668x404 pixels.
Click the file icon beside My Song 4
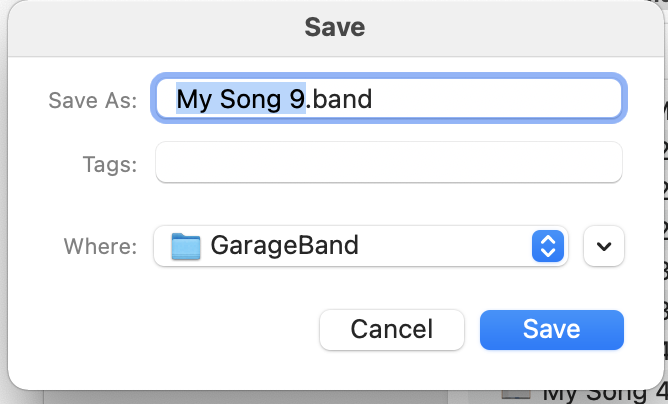click(x=516, y=395)
